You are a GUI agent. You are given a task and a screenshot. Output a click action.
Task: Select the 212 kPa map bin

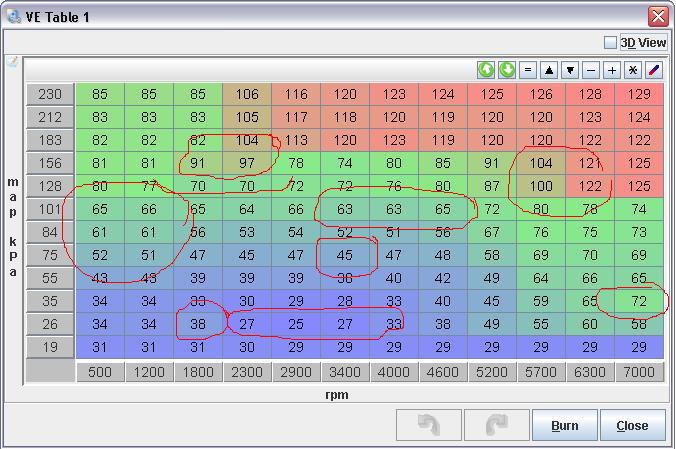(x=50, y=117)
